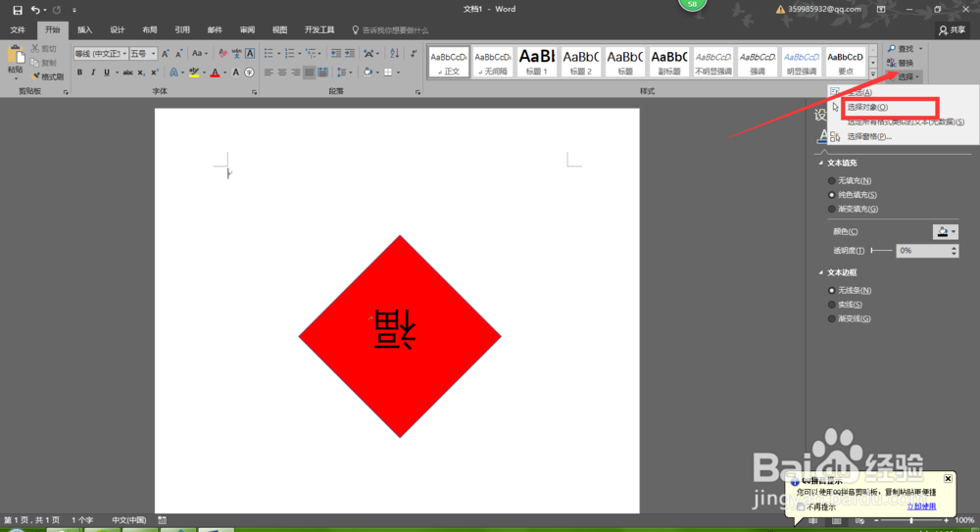Decrease paragraph indent
This screenshot has width=980, height=532.
pyautogui.click(x=336, y=54)
